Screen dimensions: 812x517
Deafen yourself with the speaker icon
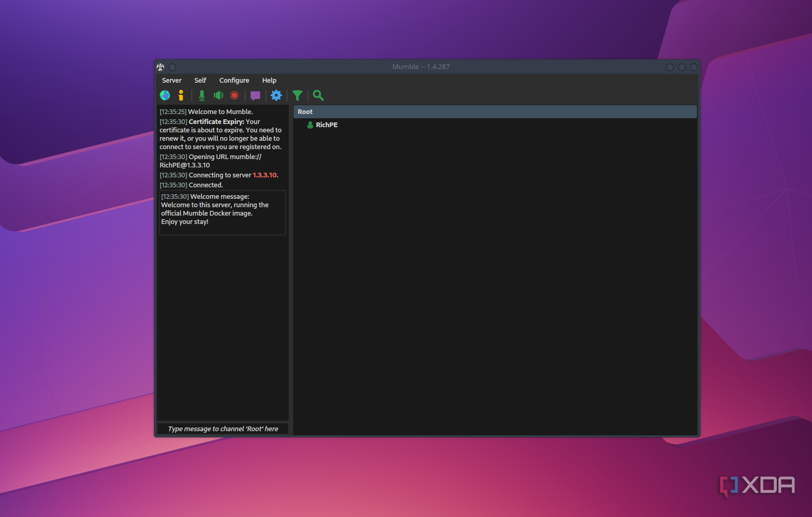pyautogui.click(x=219, y=95)
